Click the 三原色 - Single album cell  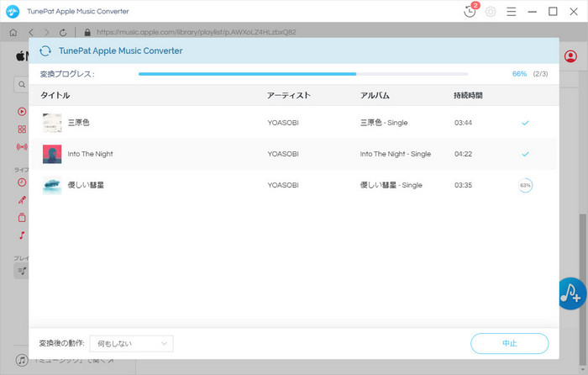(x=384, y=123)
